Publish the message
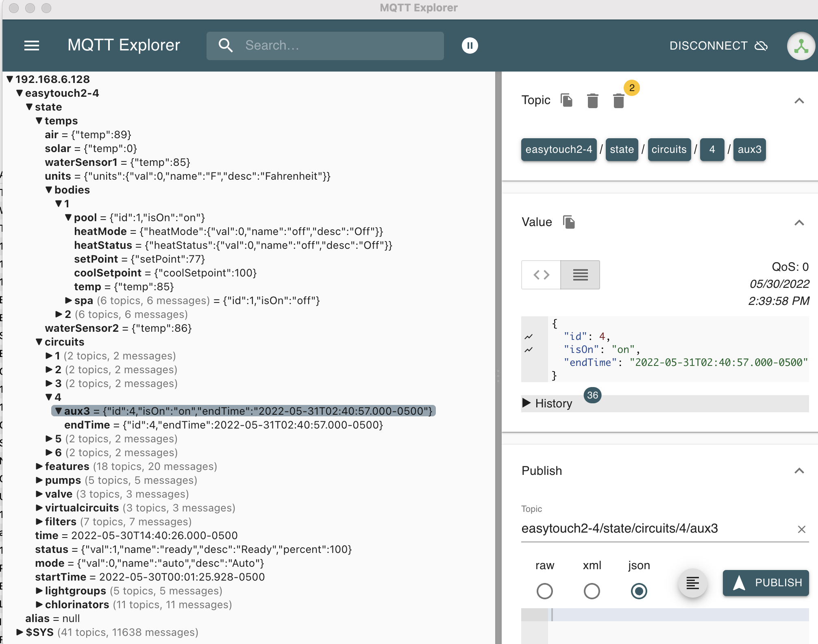Viewport: 818px width, 644px height. coord(766,583)
